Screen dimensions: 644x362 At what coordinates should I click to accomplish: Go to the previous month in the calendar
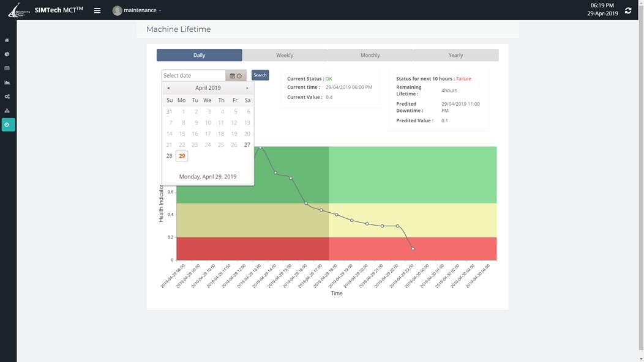tap(168, 88)
